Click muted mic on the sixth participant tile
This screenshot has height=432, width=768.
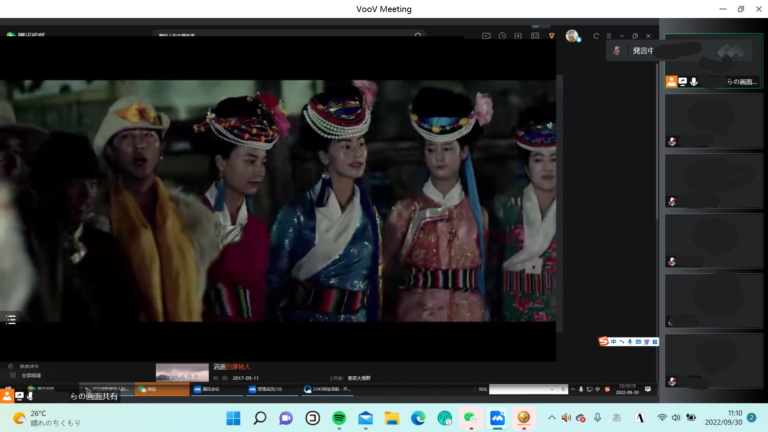(x=672, y=381)
